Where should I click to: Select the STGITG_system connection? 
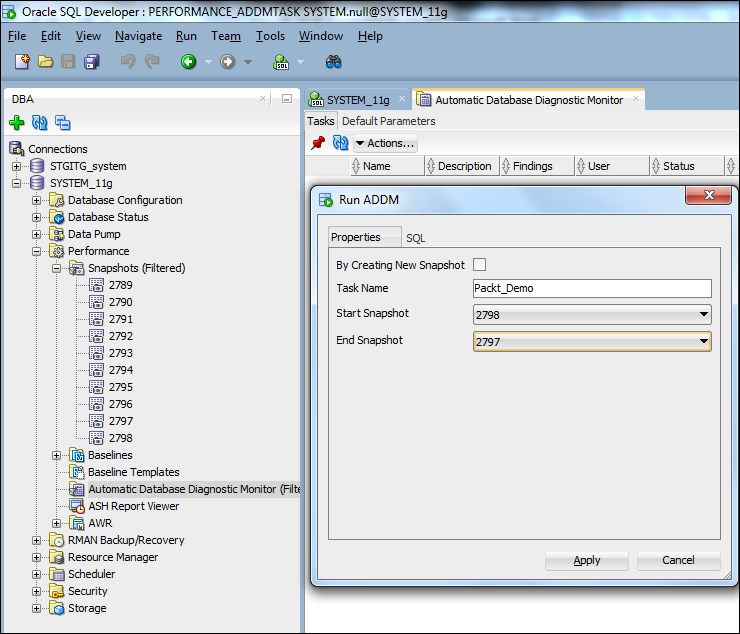click(x=88, y=166)
